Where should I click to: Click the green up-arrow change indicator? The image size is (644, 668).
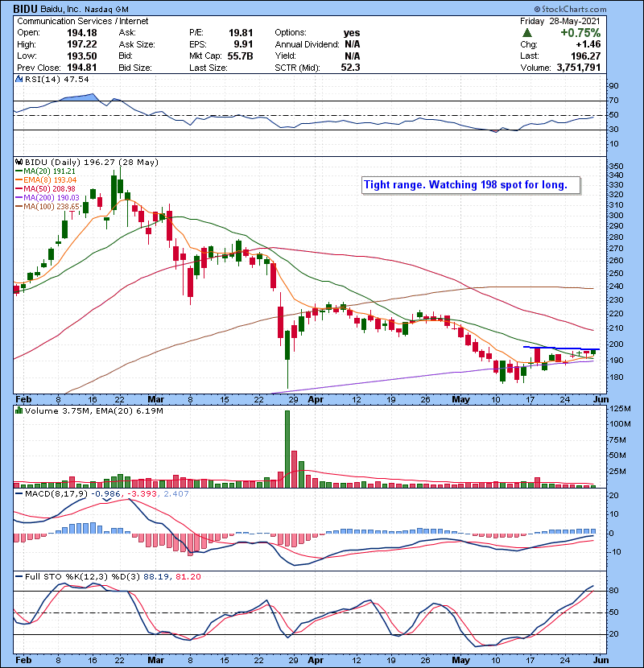click(x=527, y=32)
